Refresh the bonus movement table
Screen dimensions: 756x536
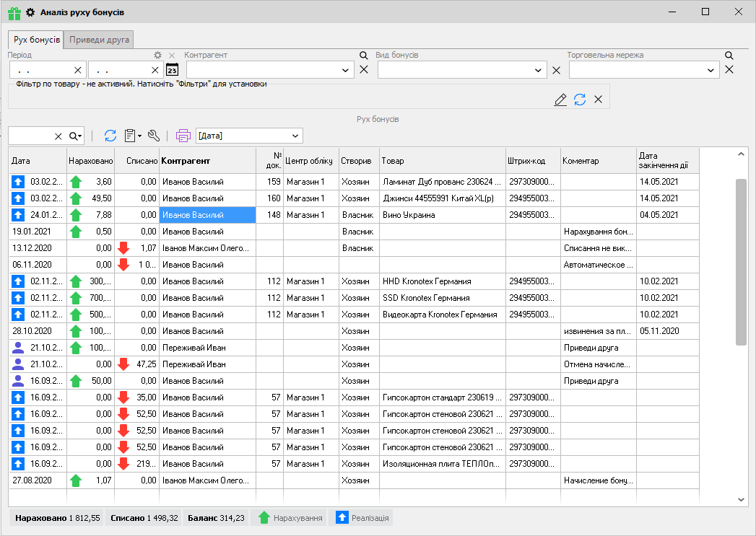click(x=110, y=136)
